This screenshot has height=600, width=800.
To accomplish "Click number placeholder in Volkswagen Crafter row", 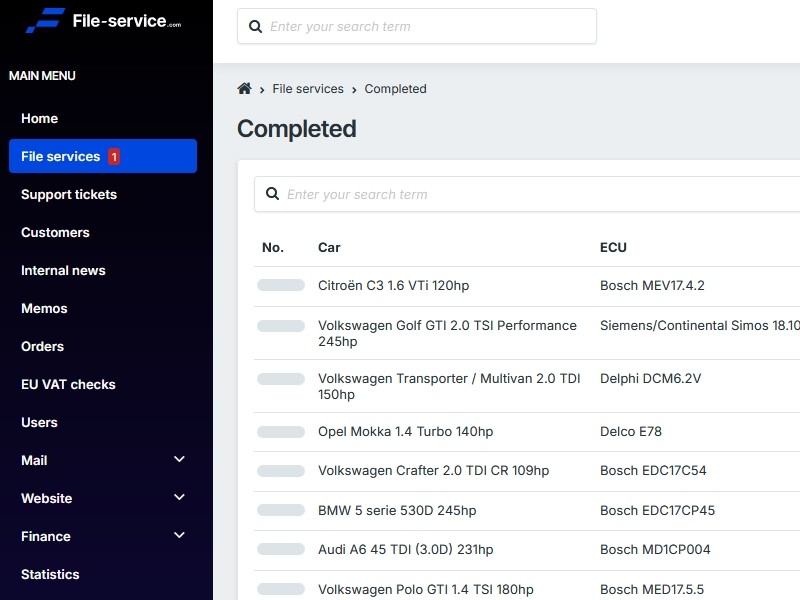I will tap(281, 470).
